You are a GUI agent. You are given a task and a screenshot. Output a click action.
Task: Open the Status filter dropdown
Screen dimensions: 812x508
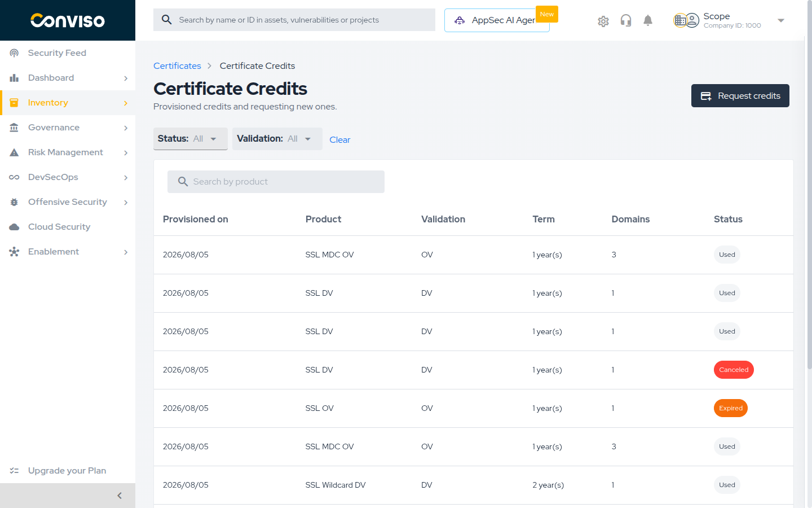point(191,139)
